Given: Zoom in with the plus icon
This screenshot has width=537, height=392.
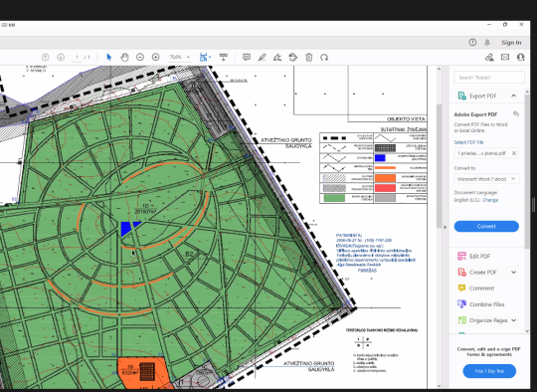Looking at the screenshot, I should [x=155, y=58].
